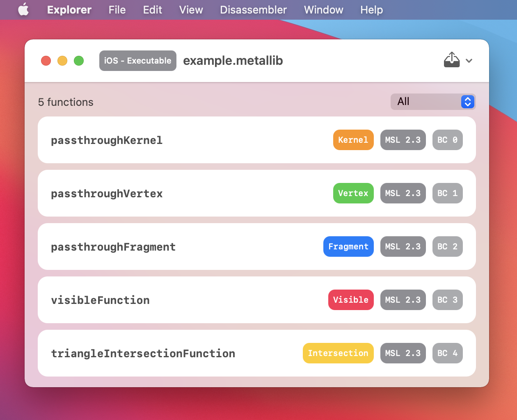
Task: Open the View menu
Action: [191, 9]
